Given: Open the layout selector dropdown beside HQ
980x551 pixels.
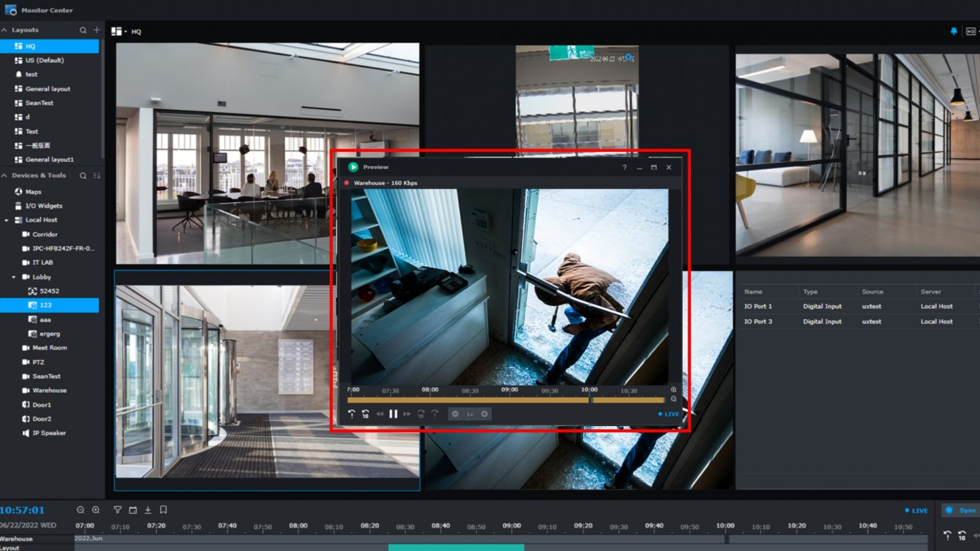Looking at the screenshot, I should [119, 31].
